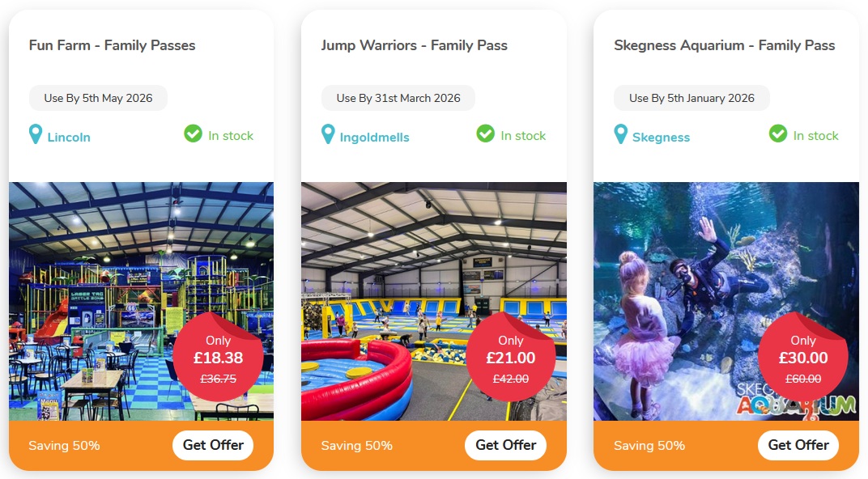Click the map pin icon beside Skegness
This screenshot has width=868, height=479.
click(x=621, y=134)
